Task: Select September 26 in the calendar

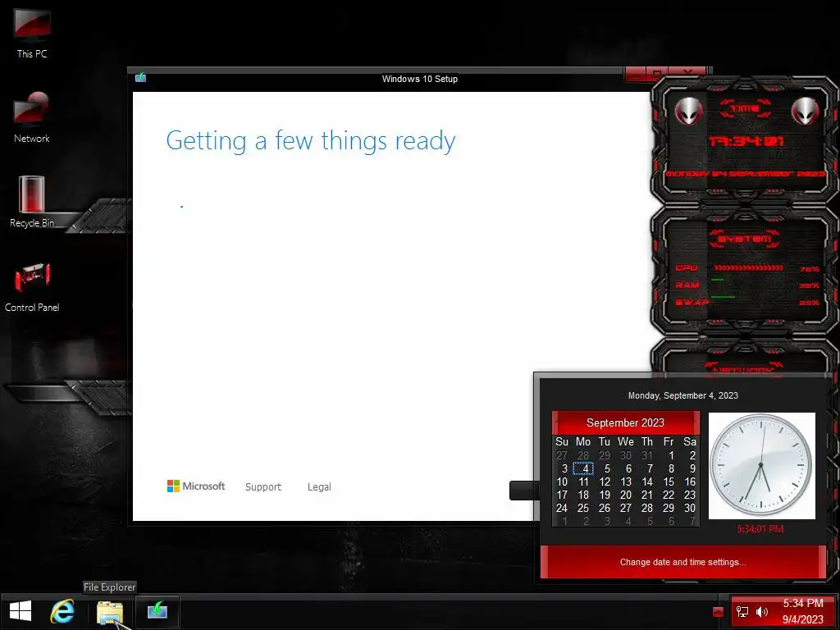Action: click(x=605, y=508)
